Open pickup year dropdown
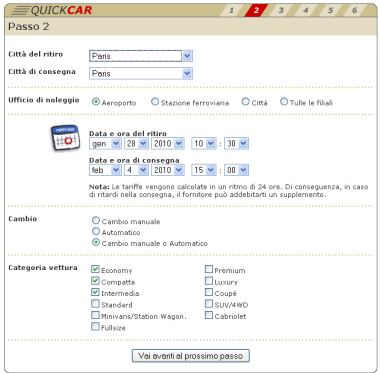The image size is (380, 373). click(168, 144)
